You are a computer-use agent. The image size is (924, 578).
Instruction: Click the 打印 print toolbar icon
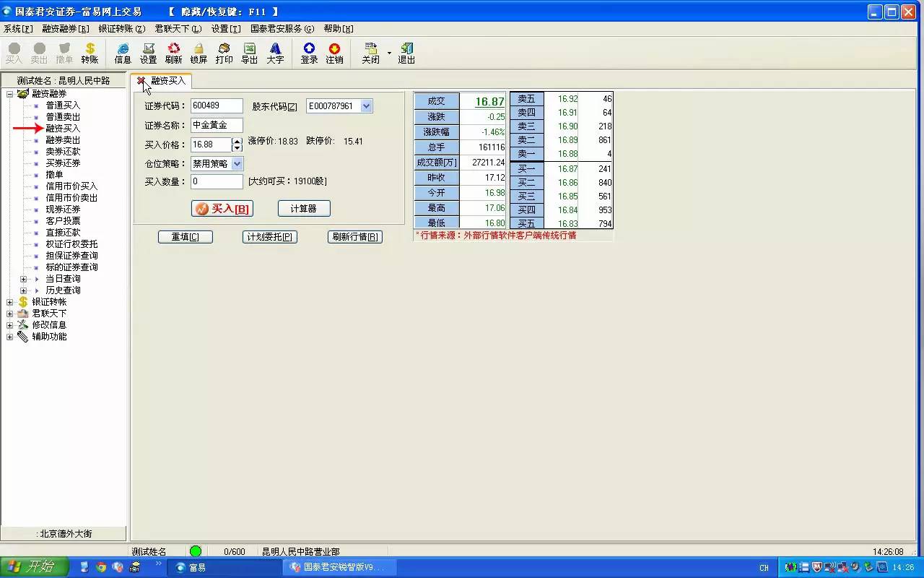224,53
